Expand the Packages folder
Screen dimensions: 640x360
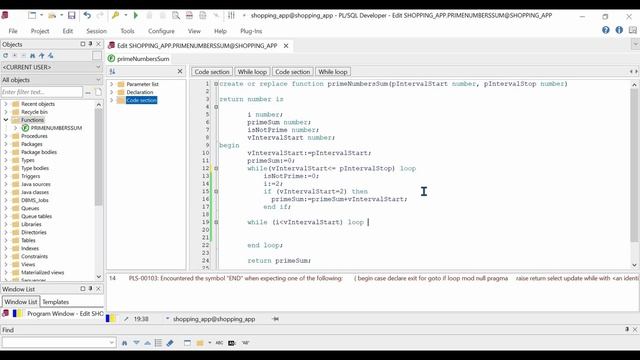[6, 144]
